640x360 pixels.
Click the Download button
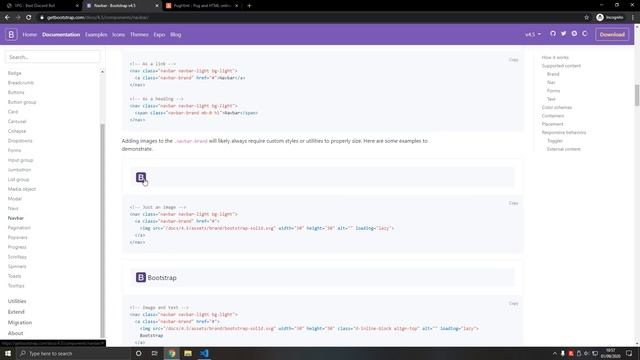point(612,35)
